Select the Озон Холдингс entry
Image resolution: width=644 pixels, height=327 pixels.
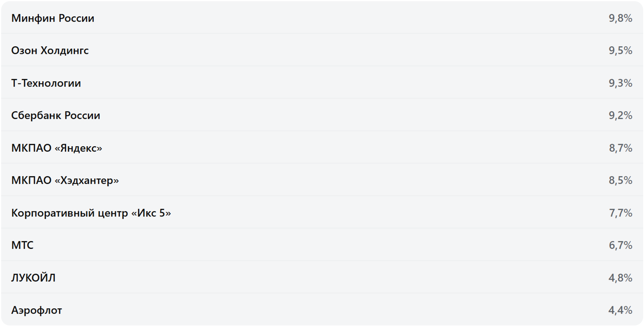(x=50, y=51)
